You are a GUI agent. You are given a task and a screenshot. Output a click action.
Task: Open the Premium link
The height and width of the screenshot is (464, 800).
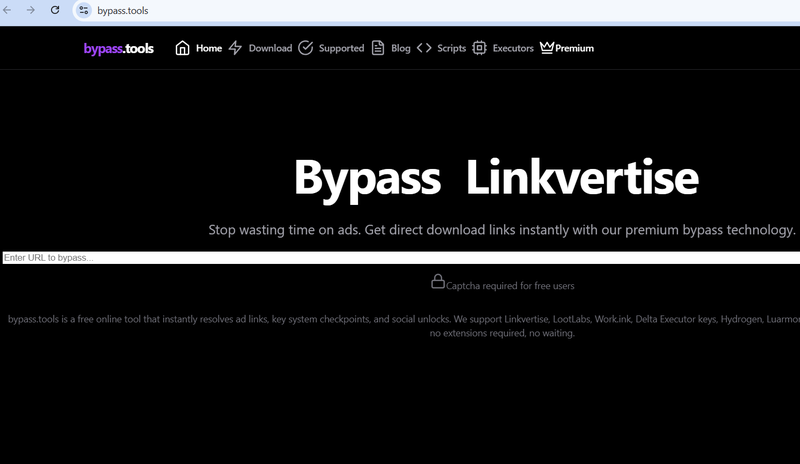tap(574, 48)
